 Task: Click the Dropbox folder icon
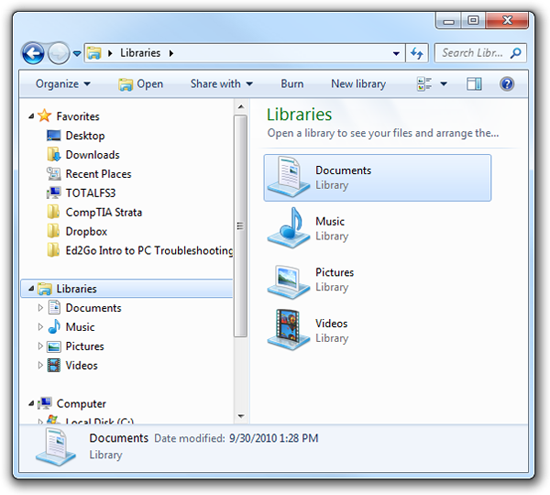coord(54,231)
